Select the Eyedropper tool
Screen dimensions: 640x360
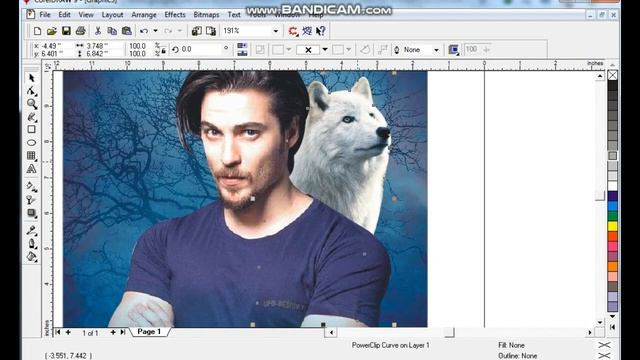point(31,230)
